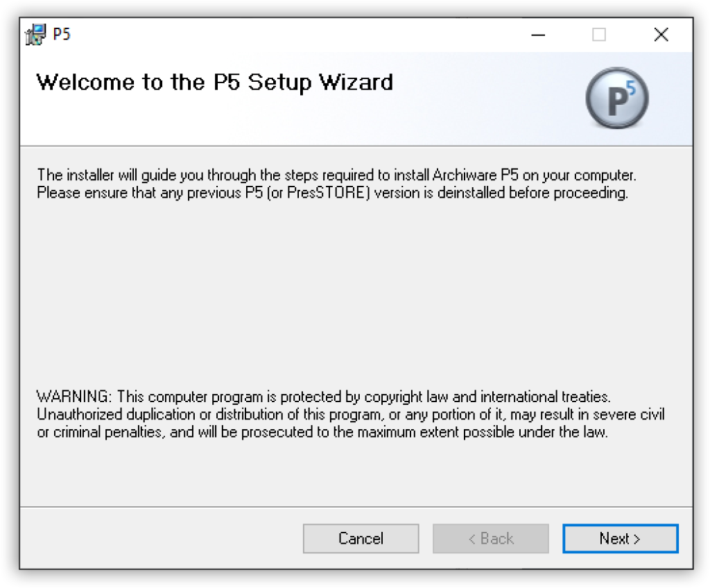Click the line starting "Please ensure that any previous"

332,193
